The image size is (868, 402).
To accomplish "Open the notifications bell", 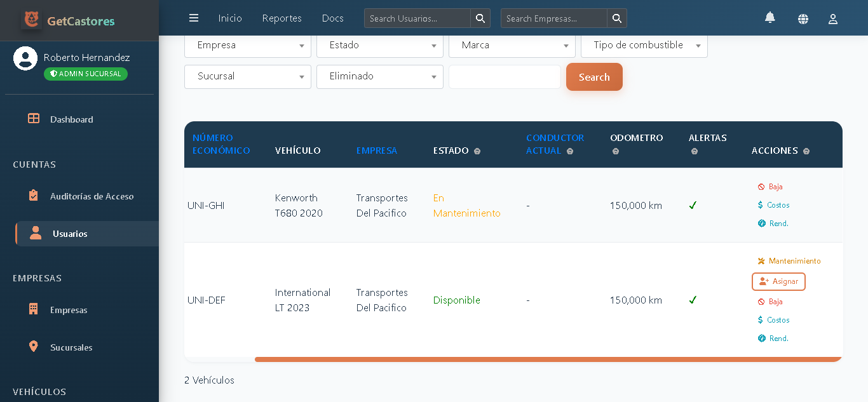I will coord(770,18).
